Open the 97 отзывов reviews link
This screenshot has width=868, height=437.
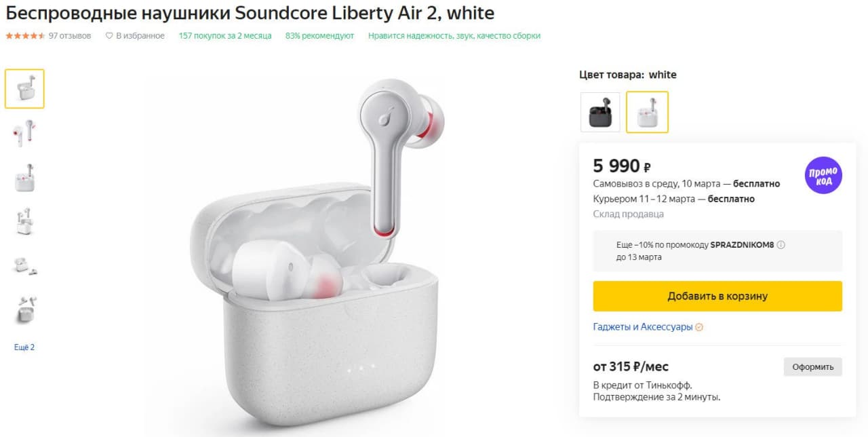(x=70, y=36)
